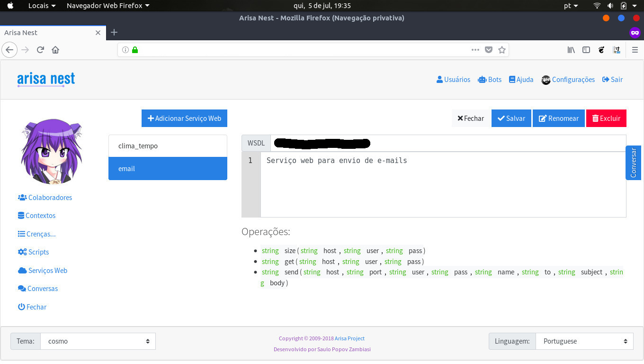644x364 pixels.
Task: Bookmark this page with star icon
Action: point(502,50)
